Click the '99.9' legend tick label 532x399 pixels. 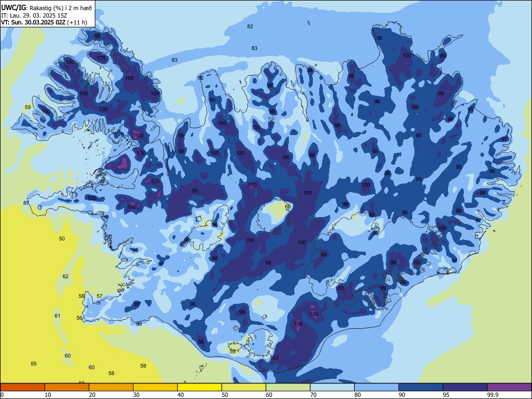(x=493, y=395)
